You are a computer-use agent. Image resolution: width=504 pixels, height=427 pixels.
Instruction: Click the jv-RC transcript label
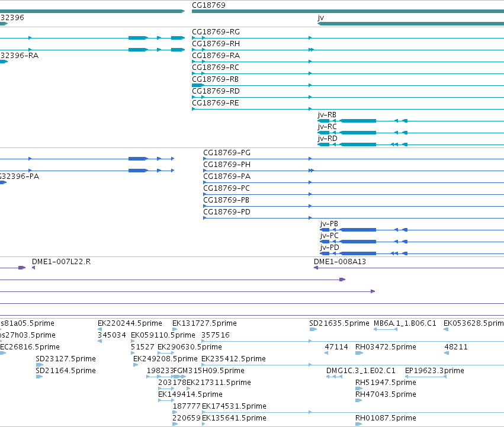click(327, 127)
